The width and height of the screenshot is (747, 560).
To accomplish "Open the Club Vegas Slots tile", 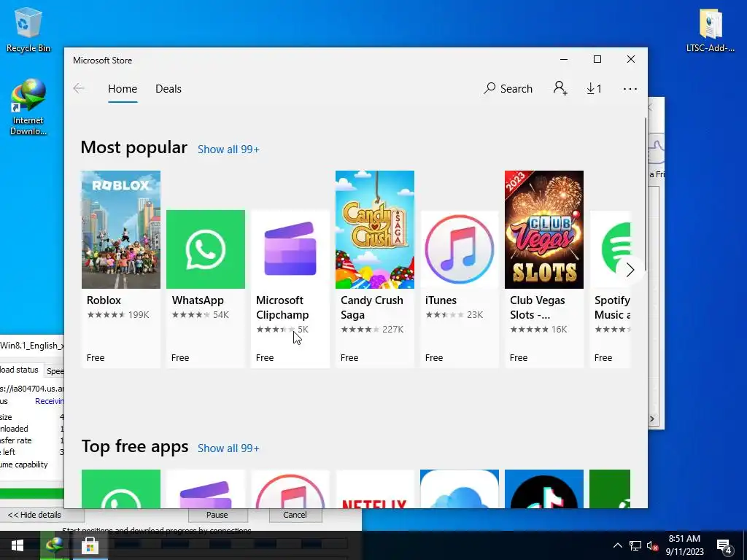I will point(544,230).
